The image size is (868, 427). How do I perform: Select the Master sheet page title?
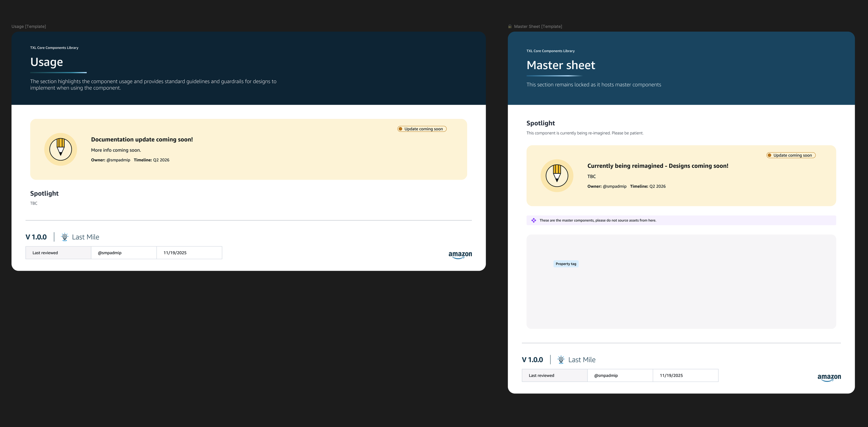(x=561, y=65)
